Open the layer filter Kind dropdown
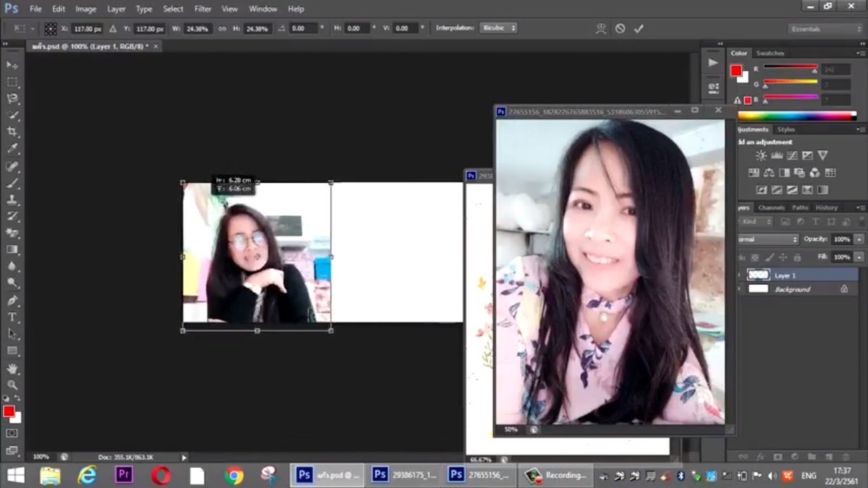This screenshot has width=868, height=488. (757, 221)
